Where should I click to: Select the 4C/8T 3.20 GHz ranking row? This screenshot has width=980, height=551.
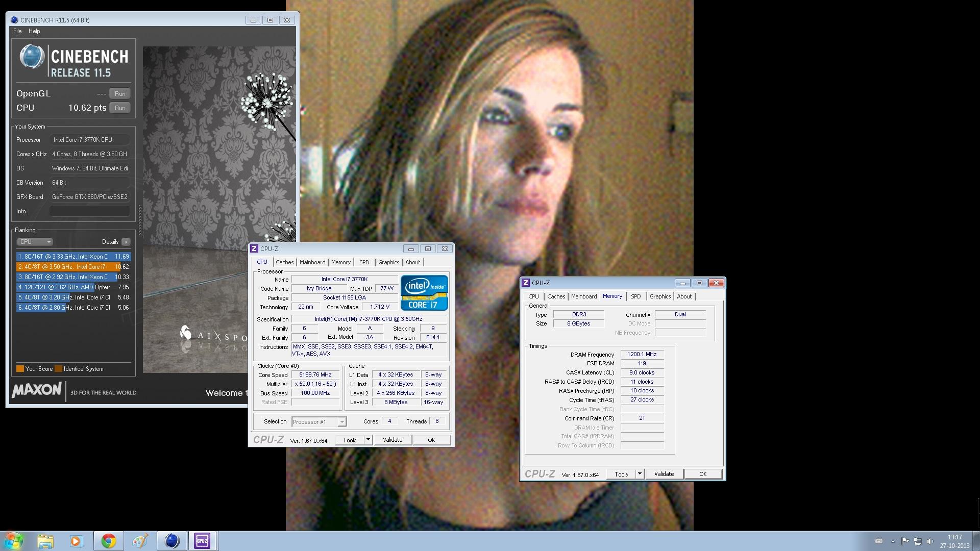pos(73,297)
